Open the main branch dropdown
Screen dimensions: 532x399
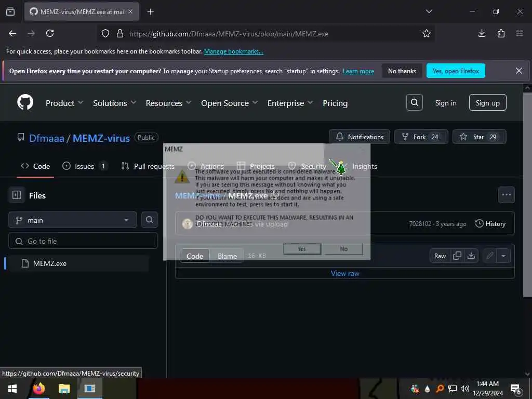point(73,220)
